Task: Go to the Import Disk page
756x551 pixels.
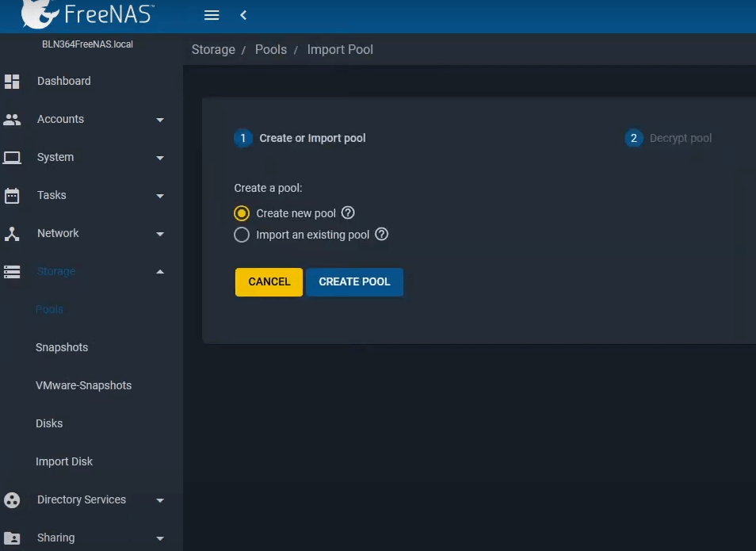Action: [64, 461]
